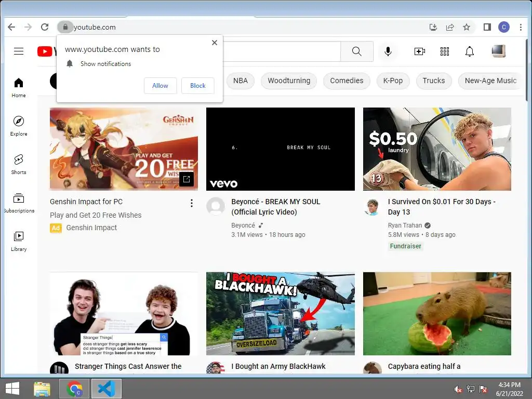Open File Explorer from the taskbar
Screen dimensions: 532x399
click(x=42, y=389)
